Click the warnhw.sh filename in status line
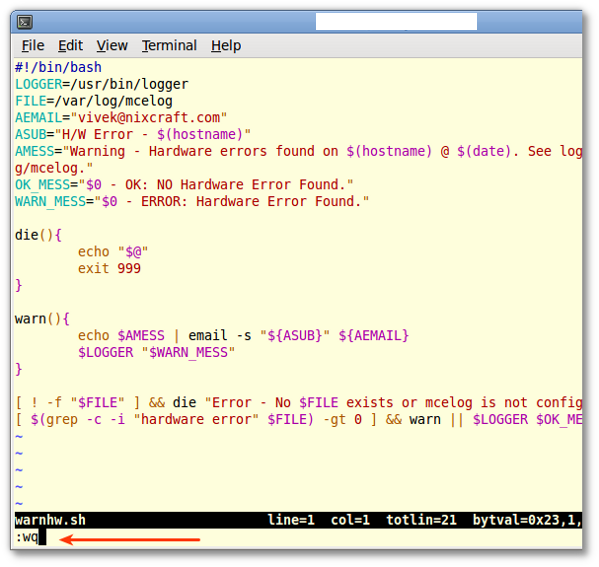The image size is (599, 567). click(50, 520)
